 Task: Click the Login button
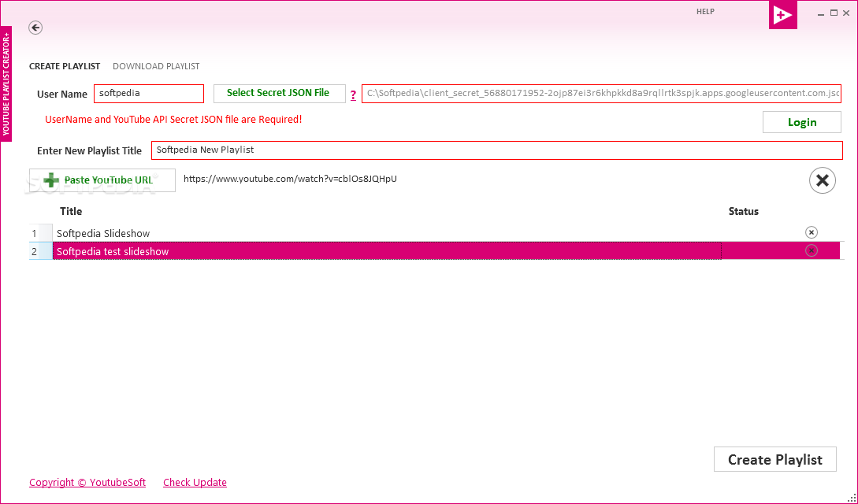[801, 122]
